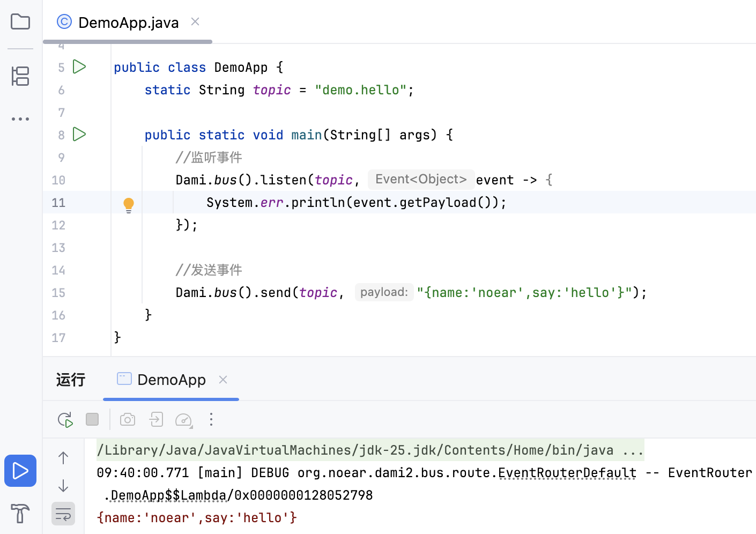Open the Build hammer tool window
This screenshot has height=534, width=756.
(20, 514)
